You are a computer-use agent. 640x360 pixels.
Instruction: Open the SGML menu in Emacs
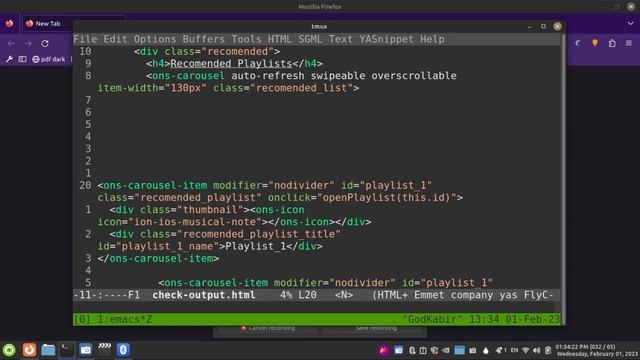coord(310,39)
